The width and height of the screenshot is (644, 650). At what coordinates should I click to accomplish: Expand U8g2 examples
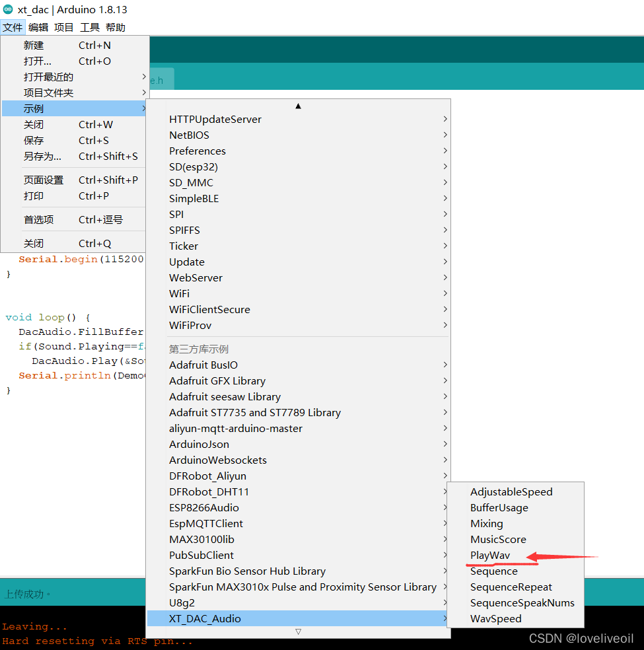coord(297,602)
